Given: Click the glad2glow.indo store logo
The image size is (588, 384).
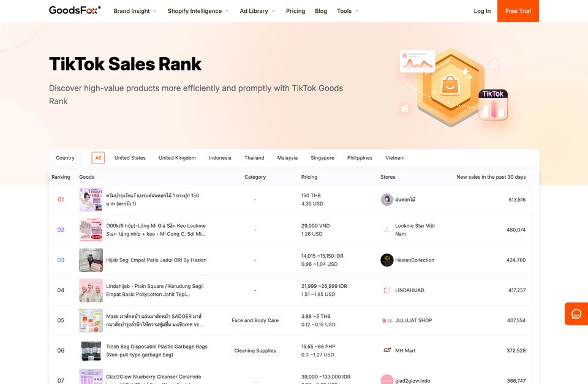Looking at the screenshot, I should pyautogui.click(x=387, y=379).
